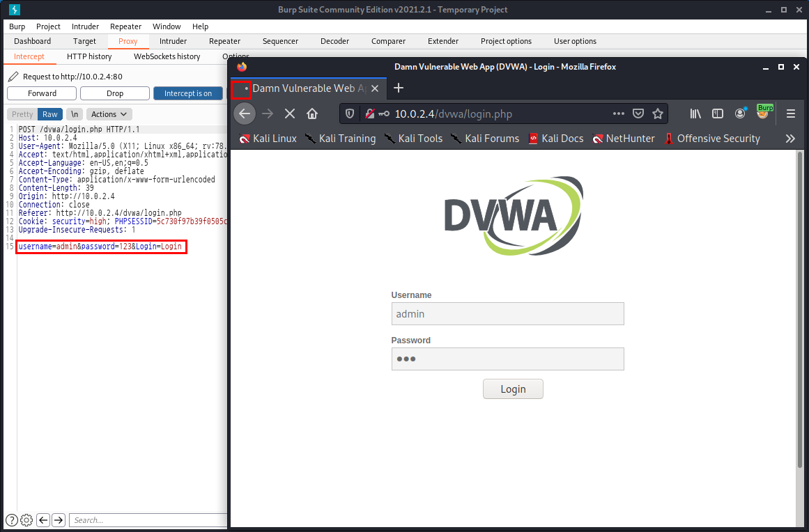Open NetHunter bookmark

coord(624,138)
